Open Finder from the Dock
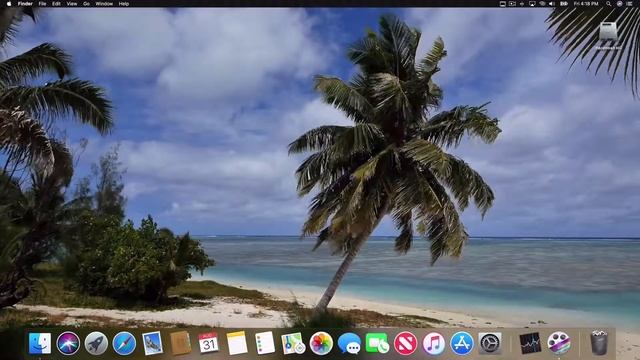The width and height of the screenshot is (640, 360). [40, 343]
